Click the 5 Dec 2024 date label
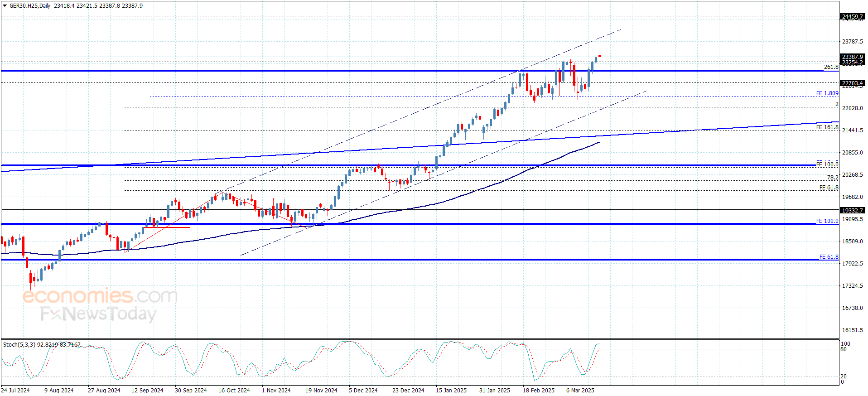This screenshot has width=868, height=396. (x=363, y=391)
